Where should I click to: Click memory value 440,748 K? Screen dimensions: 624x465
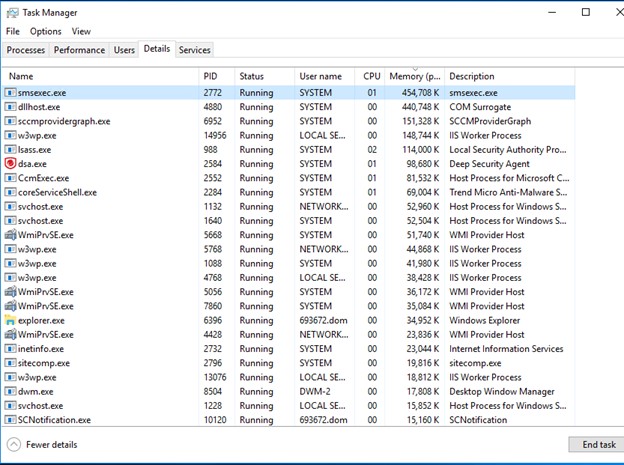(420, 107)
